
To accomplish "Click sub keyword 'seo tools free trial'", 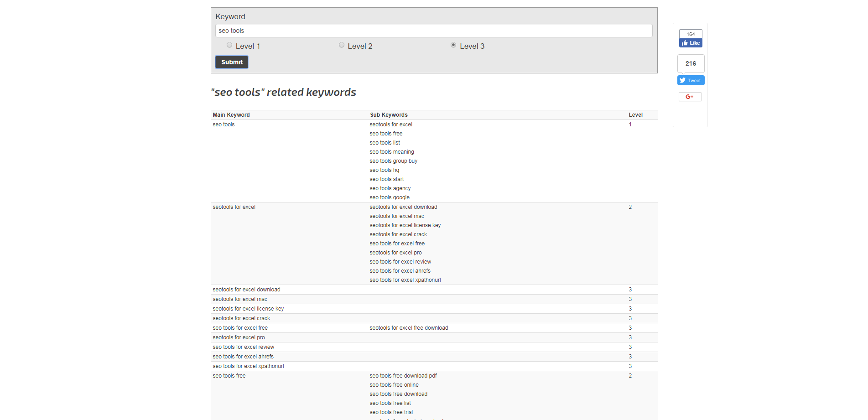I will coord(391,412).
